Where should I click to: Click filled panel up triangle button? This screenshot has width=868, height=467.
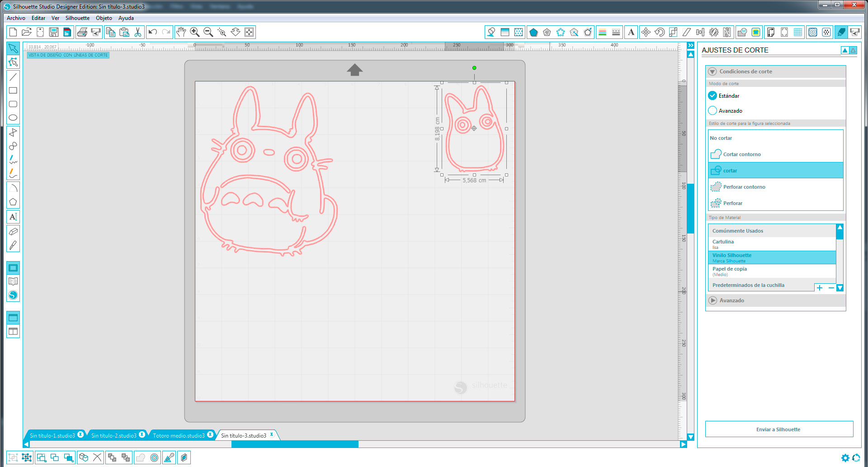point(844,50)
